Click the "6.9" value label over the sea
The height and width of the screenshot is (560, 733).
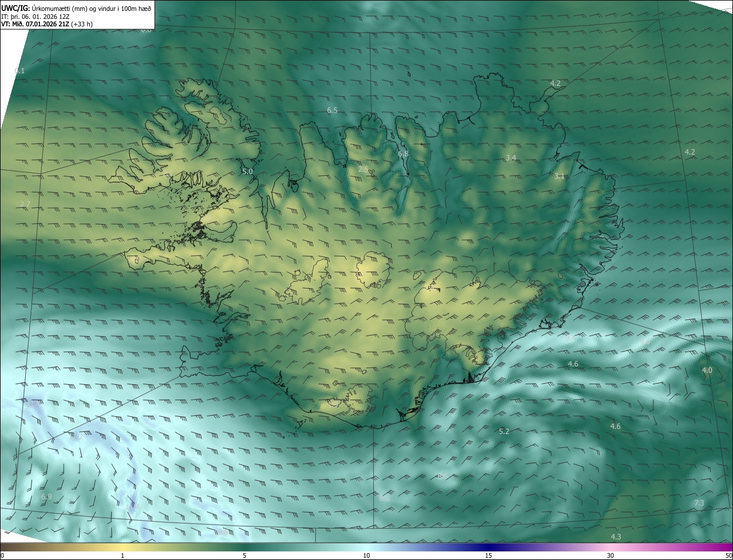(46, 496)
